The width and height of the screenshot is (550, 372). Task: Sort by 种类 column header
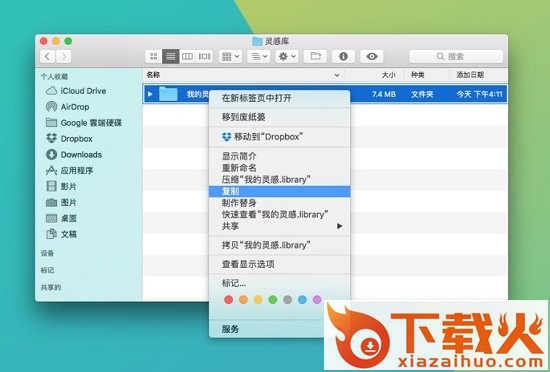tap(418, 75)
